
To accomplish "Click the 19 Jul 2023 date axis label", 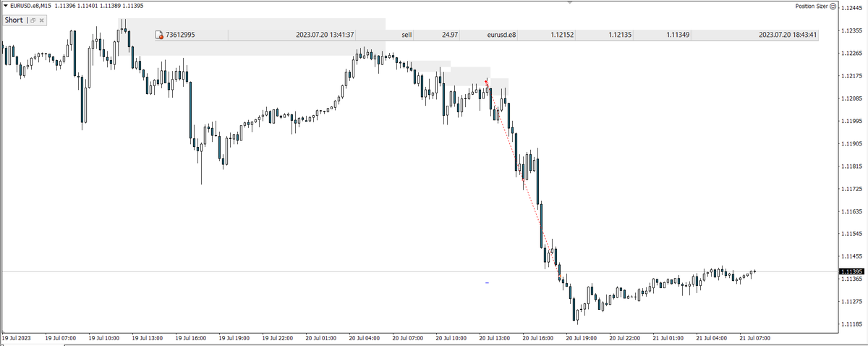I will pos(16,337).
